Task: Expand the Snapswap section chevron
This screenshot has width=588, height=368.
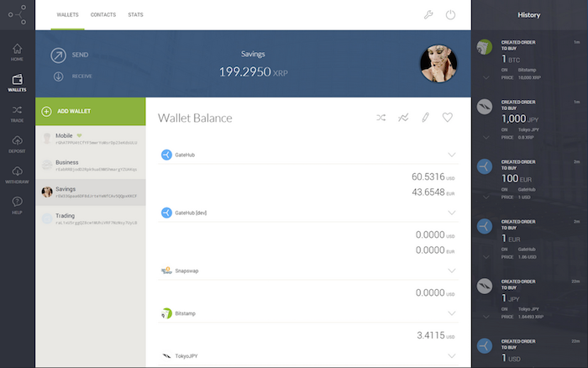Action: (x=452, y=271)
